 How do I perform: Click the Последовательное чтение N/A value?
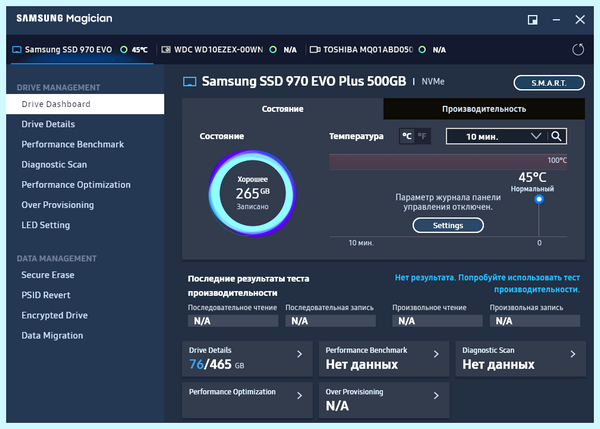coord(233,321)
